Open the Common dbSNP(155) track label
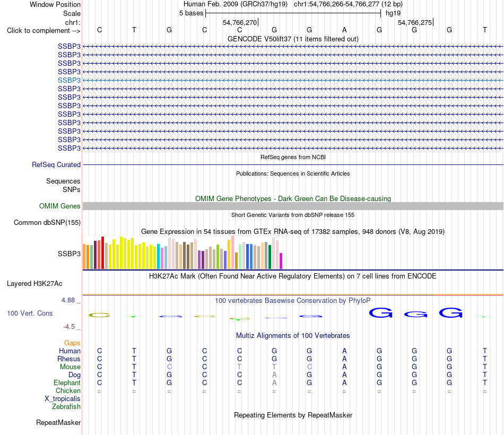Screen dimensions: 504x435 47,222
